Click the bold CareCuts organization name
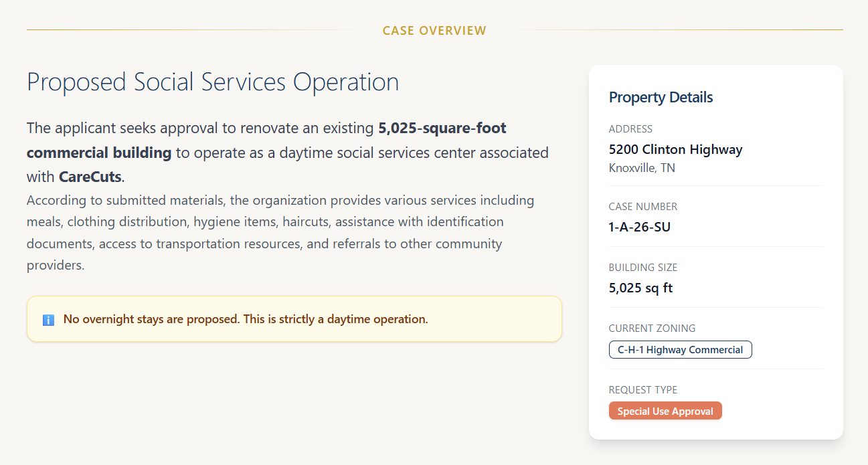This screenshot has height=465, width=868. (90, 177)
